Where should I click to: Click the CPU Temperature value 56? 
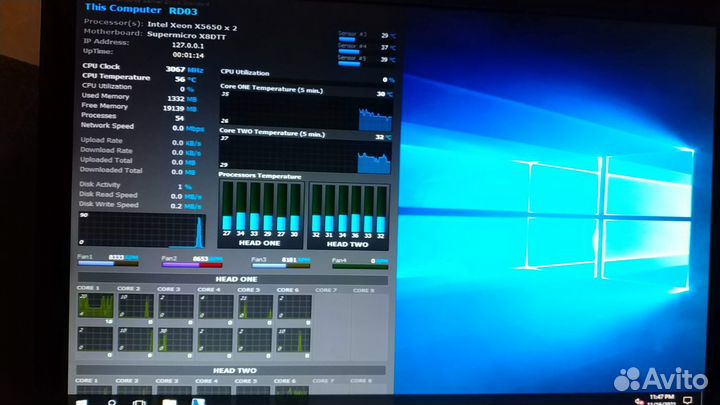click(180, 79)
